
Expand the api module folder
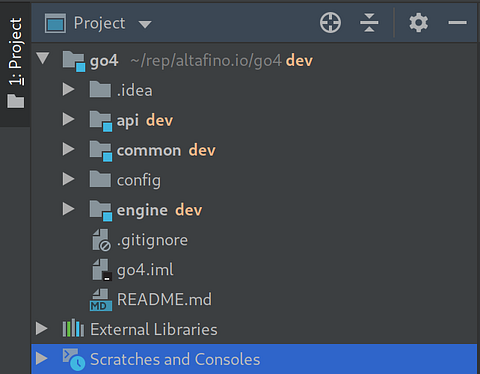pyautogui.click(x=68, y=119)
